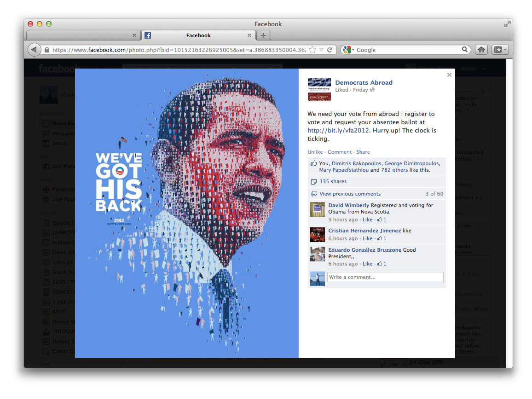This screenshot has height=399, width=532.
Task: Open the bookmarks toolbar button menu
Action: [500, 50]
